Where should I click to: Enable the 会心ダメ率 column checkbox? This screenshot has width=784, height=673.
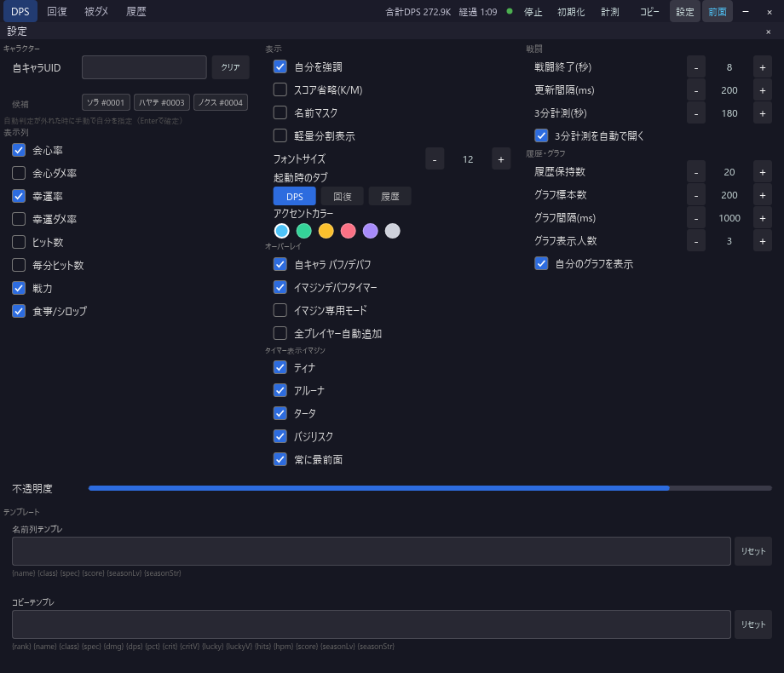(19, 173)
